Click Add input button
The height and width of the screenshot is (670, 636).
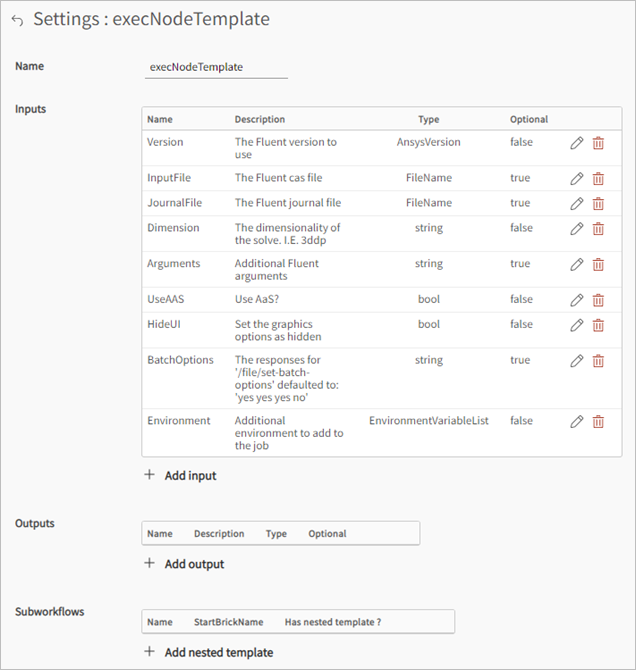[181, 475]
